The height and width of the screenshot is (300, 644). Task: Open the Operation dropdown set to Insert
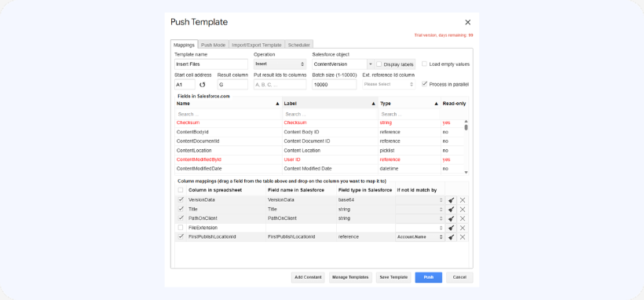coord(280,64)
